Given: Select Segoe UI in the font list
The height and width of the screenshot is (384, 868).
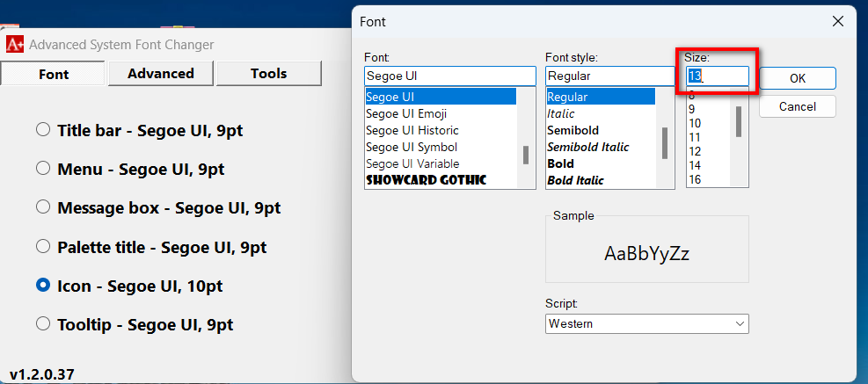Looking at the screenshot, I should click(x=441, y=97).
